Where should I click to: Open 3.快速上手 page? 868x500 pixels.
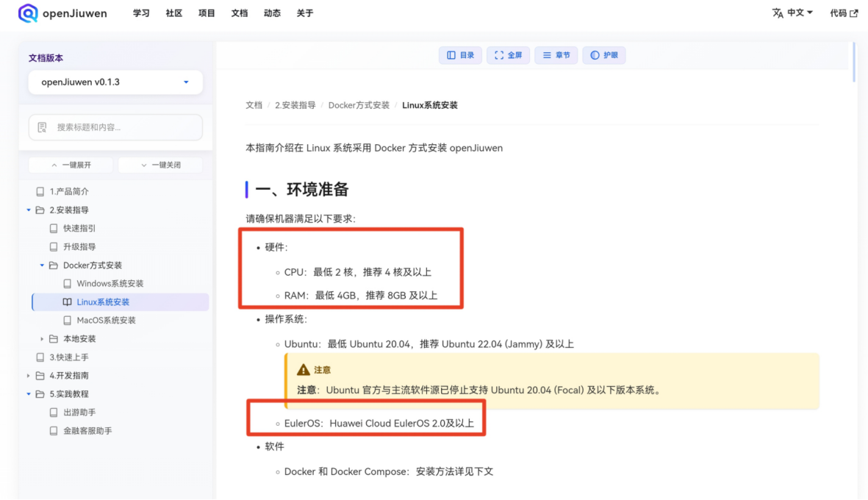(68, 357)
